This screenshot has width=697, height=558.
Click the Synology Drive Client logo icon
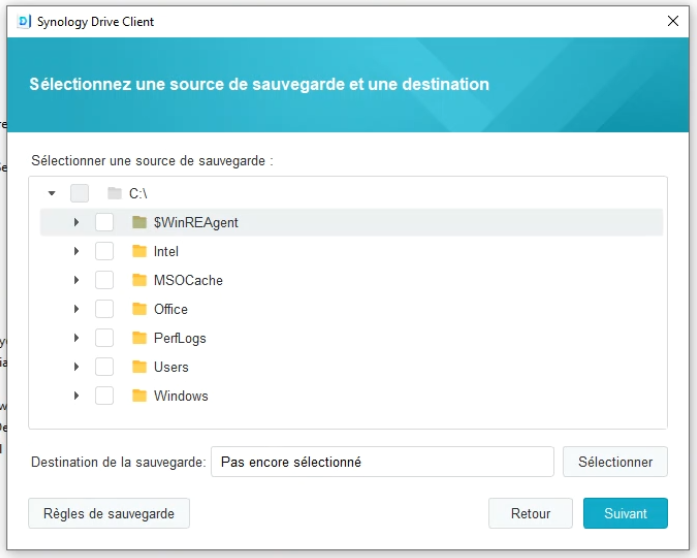[24, 21]
